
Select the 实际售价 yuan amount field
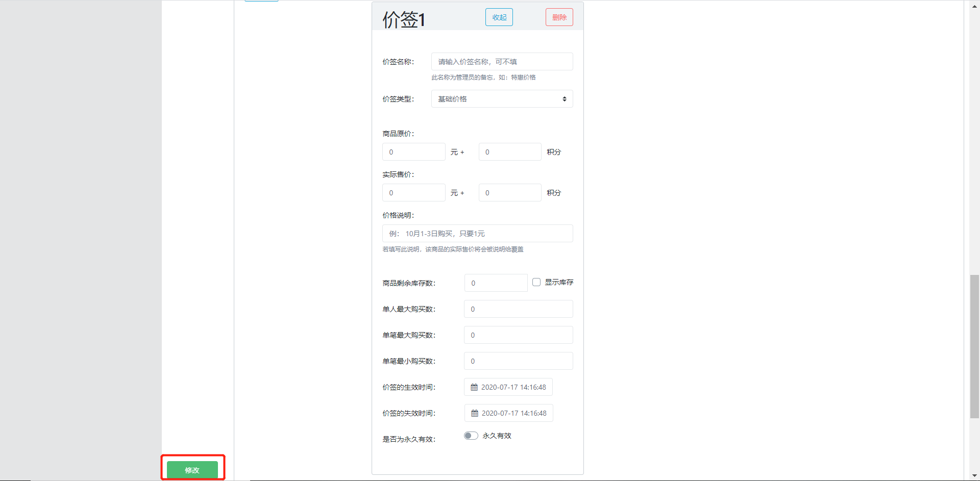(x=413, y=193)
